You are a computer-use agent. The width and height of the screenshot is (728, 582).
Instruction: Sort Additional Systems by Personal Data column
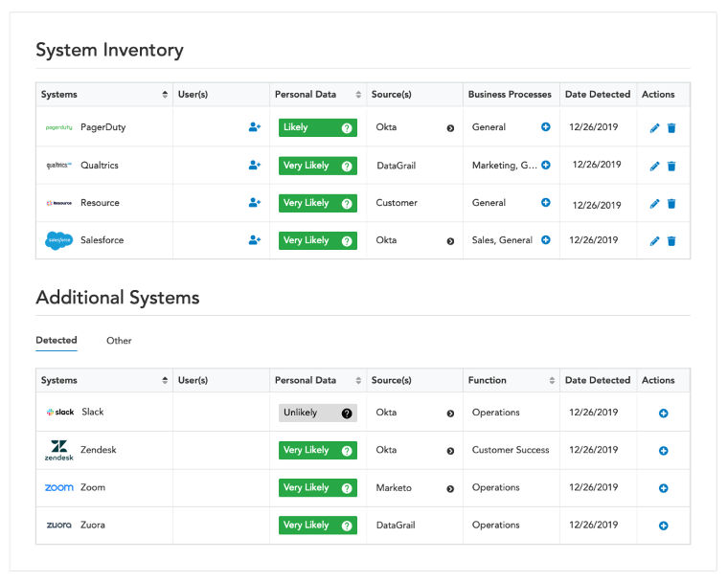tap(358, 381)
